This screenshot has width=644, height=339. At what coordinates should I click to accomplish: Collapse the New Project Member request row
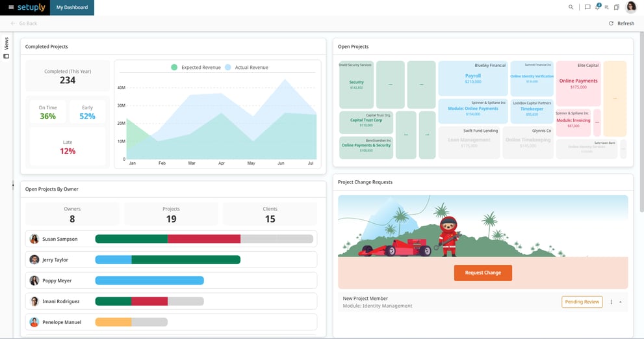click(x=620, y=302)
